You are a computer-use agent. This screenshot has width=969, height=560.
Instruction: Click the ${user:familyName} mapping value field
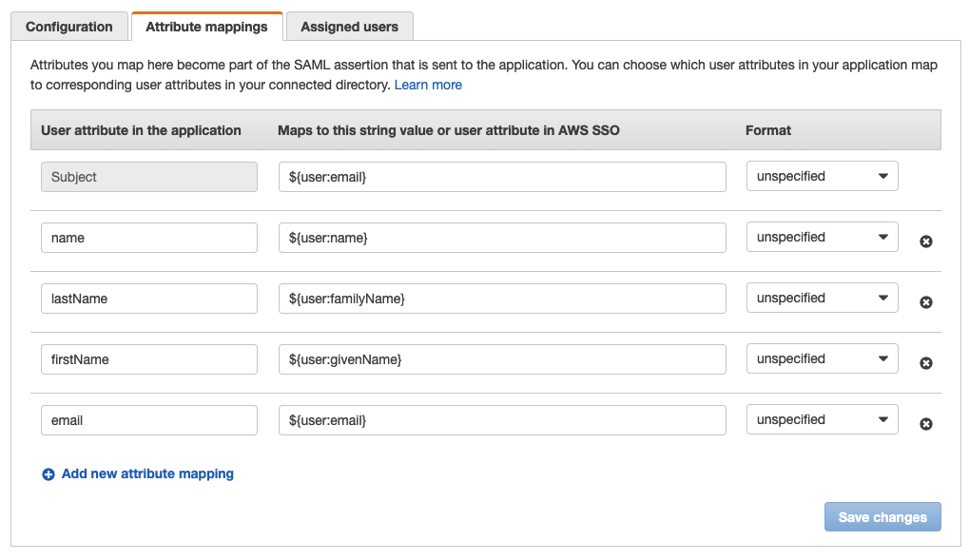pos(502,299)
